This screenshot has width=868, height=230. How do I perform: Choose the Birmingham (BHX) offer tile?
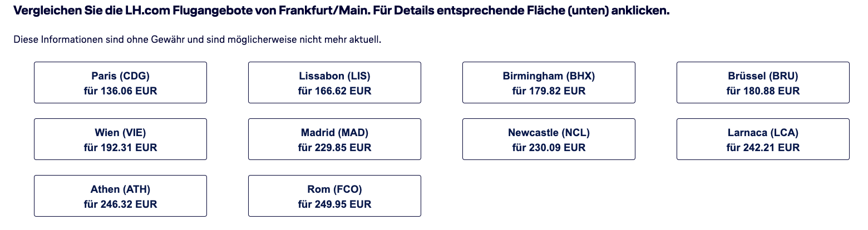pyautogui.click(x=549, y=82)
